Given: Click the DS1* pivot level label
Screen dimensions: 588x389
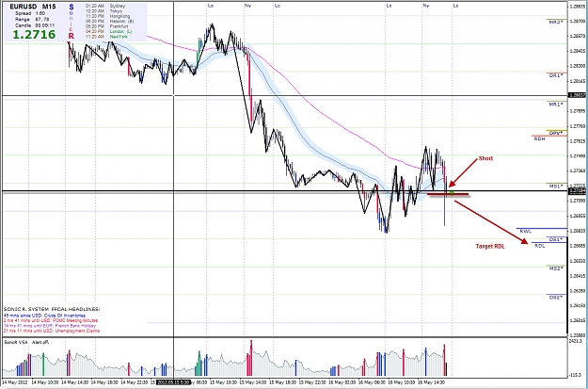Looking at the screenshot, I should coord(556,239).
